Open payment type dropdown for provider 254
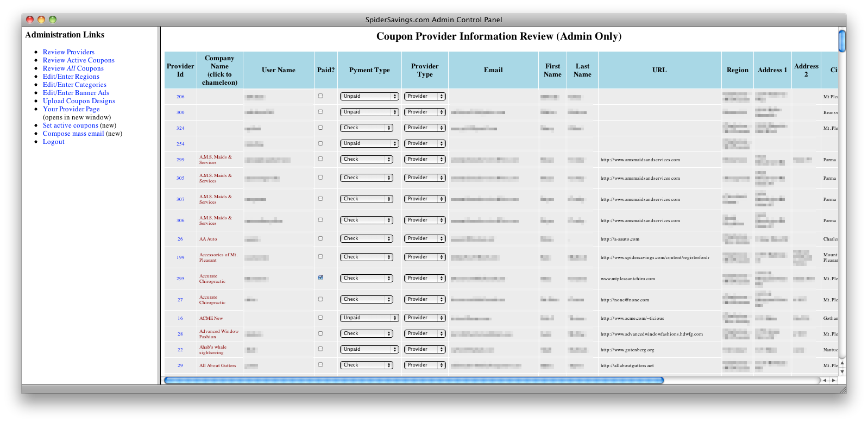This screenshot has height=423, width=868. point(369,143)
